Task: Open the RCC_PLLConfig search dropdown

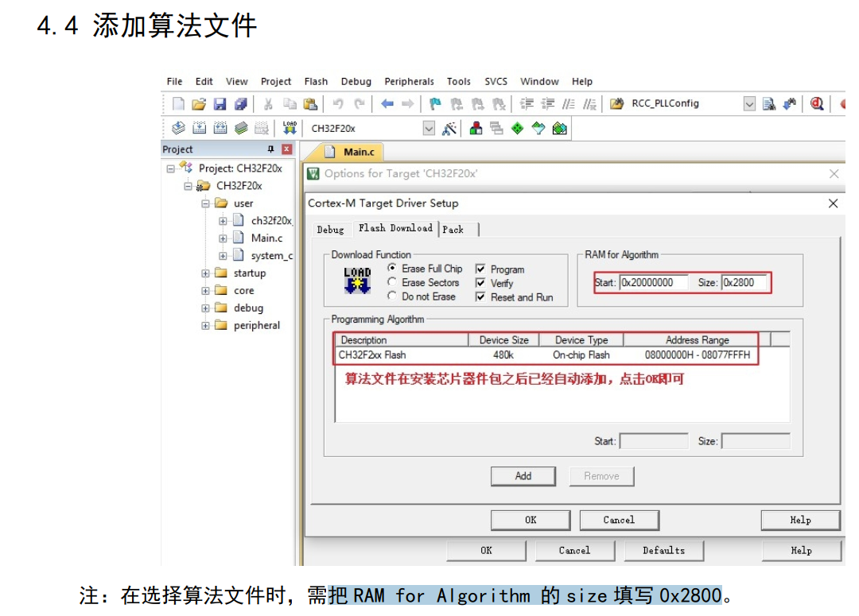Action: (749, 104)
